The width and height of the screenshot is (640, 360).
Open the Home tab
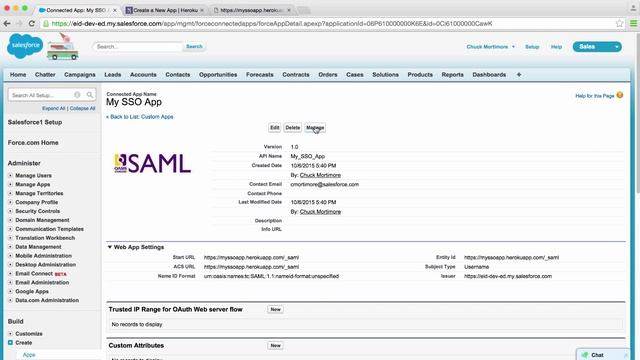(18, 75)
